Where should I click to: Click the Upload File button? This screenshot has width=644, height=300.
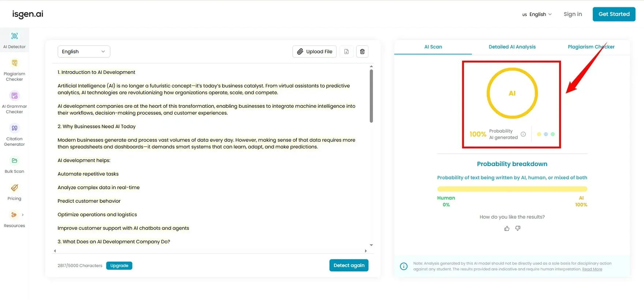coord(314,52)
